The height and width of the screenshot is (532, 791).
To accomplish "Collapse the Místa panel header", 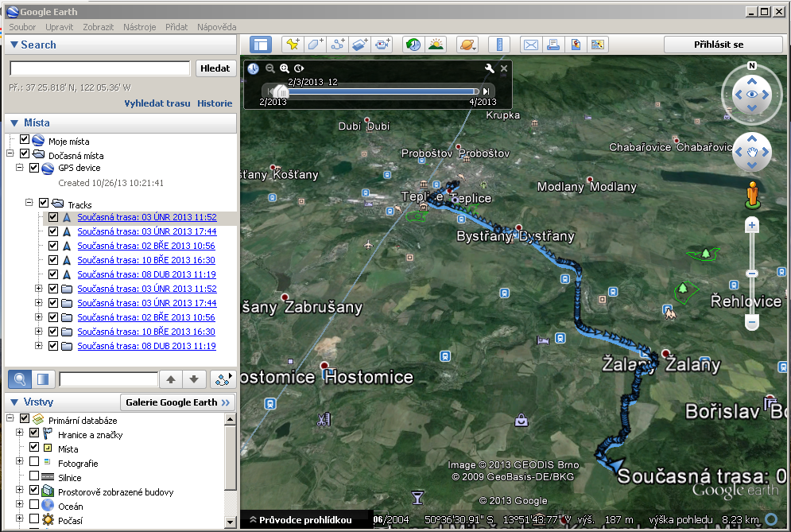I will point(14,123).
